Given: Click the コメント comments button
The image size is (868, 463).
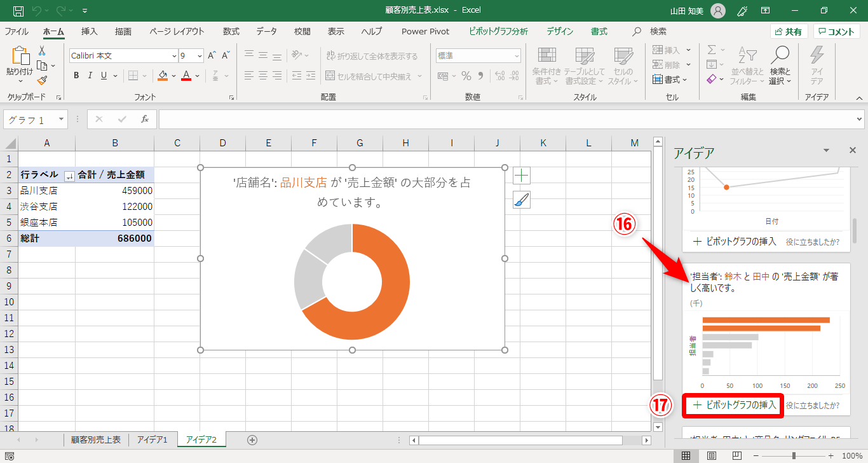Looking at the screenshot, I should (838, 32).
